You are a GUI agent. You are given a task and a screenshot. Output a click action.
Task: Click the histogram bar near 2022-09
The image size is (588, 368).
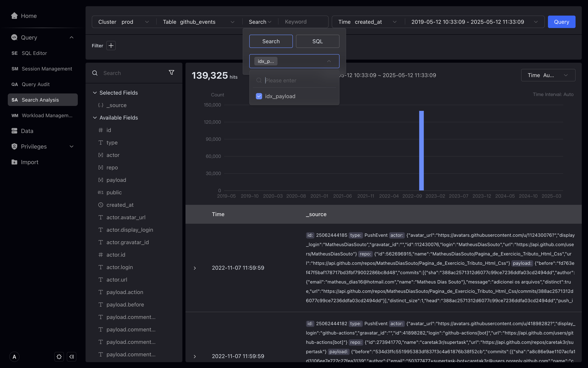(x=421, y=151)
